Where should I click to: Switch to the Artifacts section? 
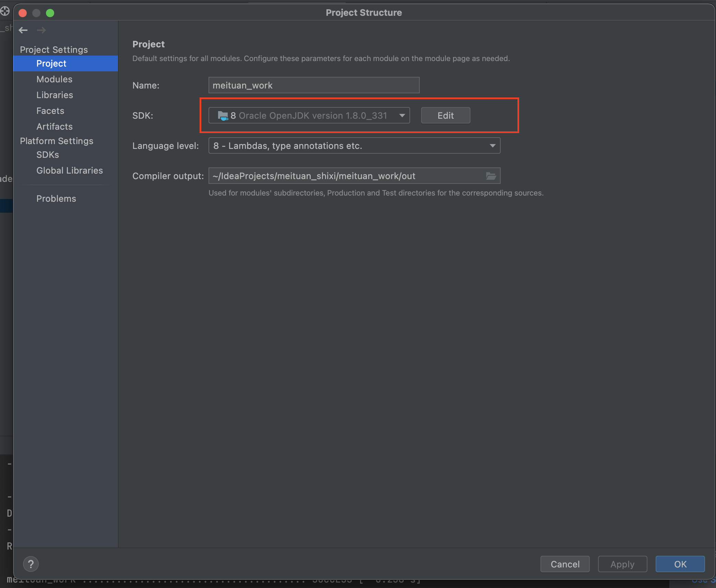(54, 127)
